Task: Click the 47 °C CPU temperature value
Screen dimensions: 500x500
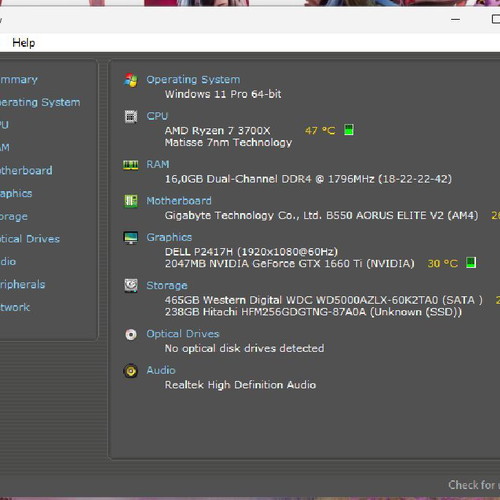Action: pyautogui.click(x=320, y=131)
